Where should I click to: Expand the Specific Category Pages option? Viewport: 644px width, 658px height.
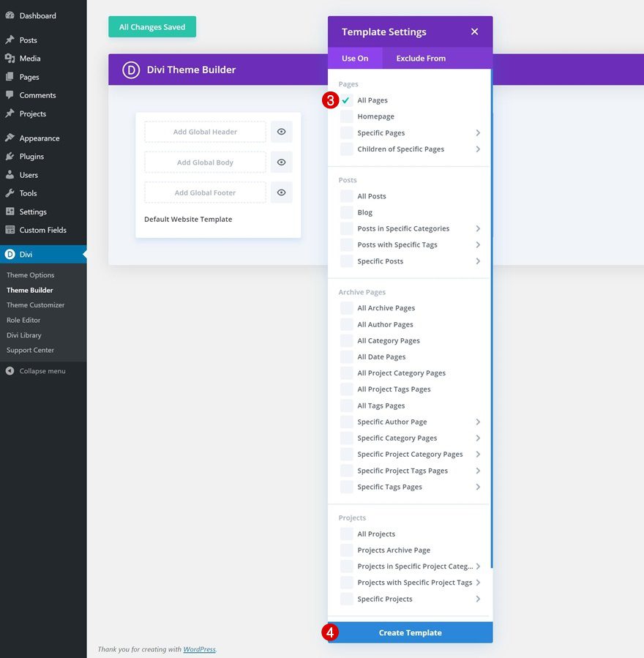point(479,438)
